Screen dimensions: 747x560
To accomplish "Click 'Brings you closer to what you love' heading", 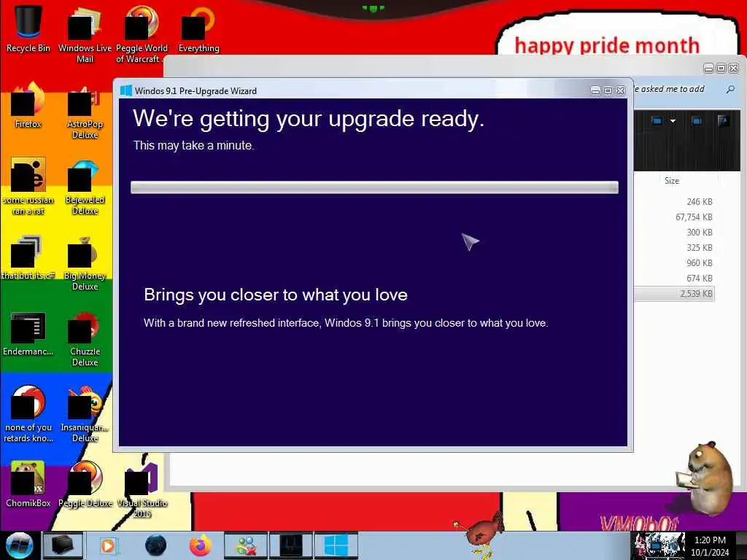I will click(276, 295).
